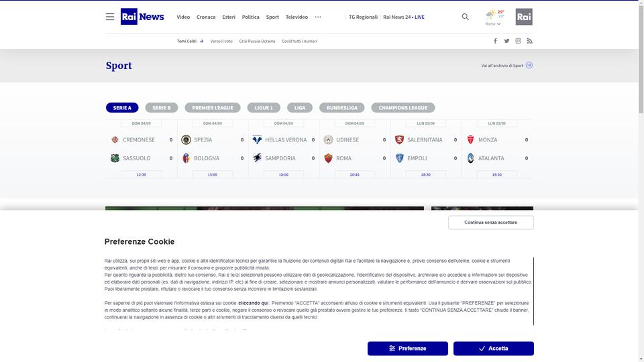Click the HELLAS VERONA team name
Viewport: 644px width, 362px height.
pyautogui.click(x=286, y=139)
